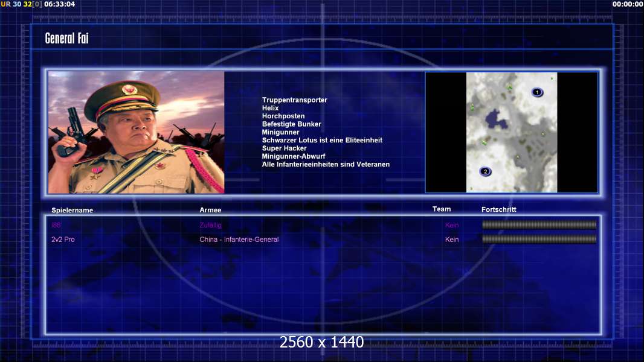The width and height of the screenshot is (644, 362).
Task: Click 'Kein' team cell for 2v2 Pro
Action: [x=452, y=240]
